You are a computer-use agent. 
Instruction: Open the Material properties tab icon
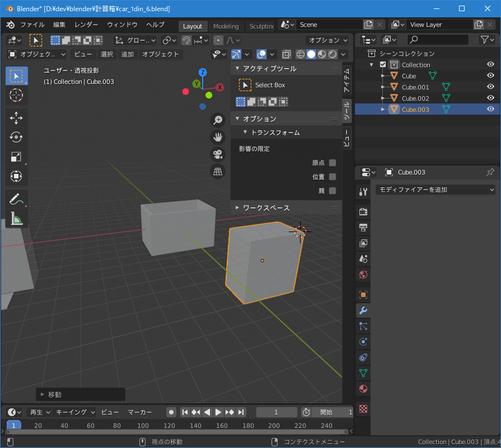(x=363, y=388)
